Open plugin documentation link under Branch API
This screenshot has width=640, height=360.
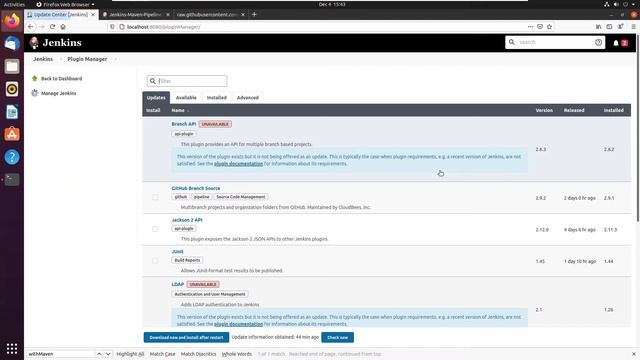[238, 164]
